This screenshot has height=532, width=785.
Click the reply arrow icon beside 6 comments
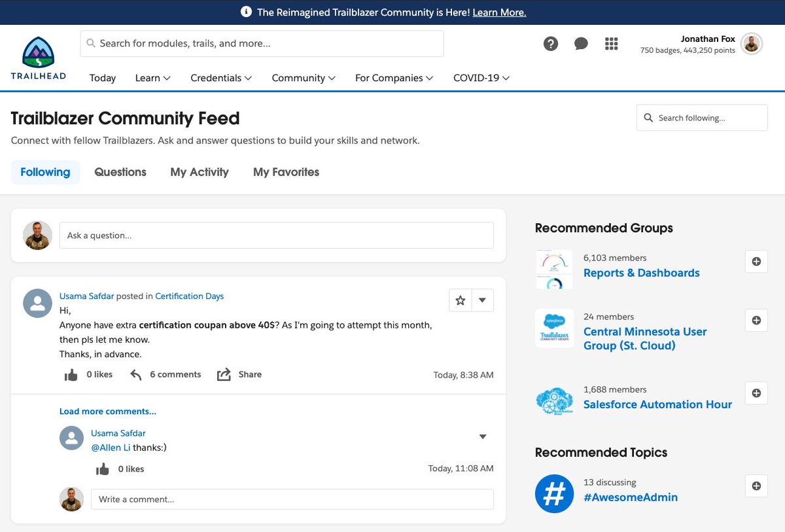[135, 374]
